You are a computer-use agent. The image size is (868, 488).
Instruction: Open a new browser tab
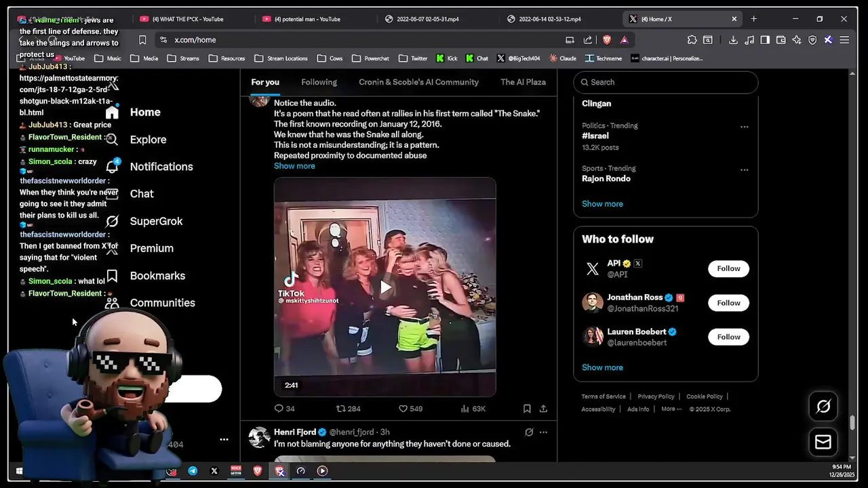point(753,19)
